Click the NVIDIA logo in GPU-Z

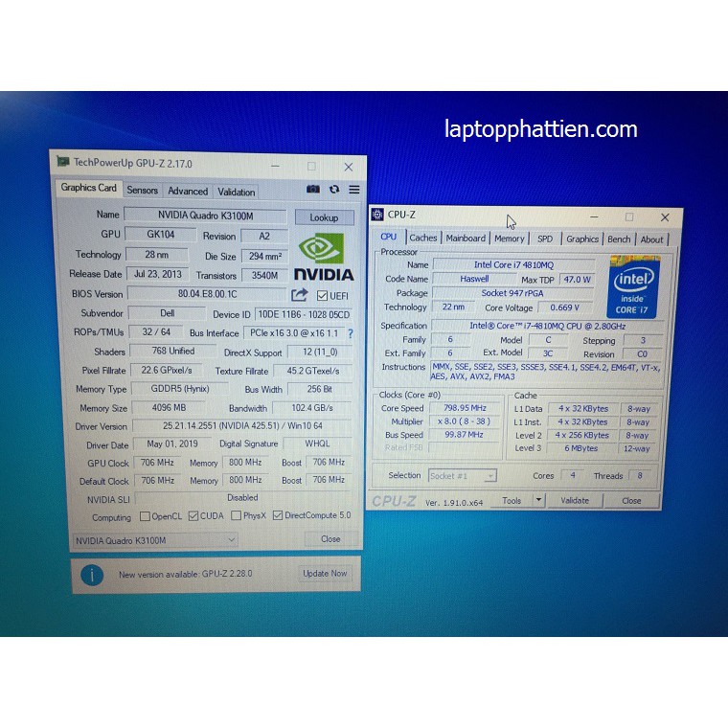pyautogui.click(x=324, y=257)
